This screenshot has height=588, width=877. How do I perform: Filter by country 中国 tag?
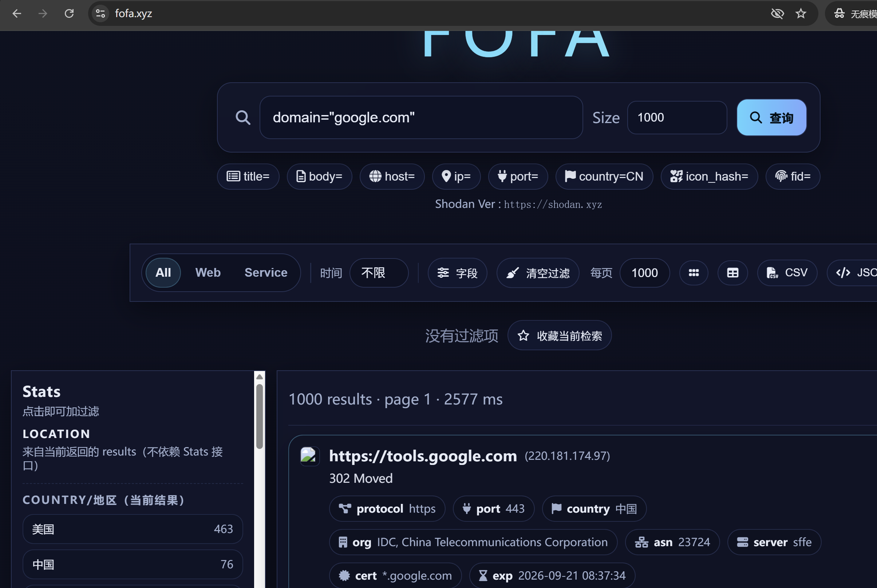594,509
